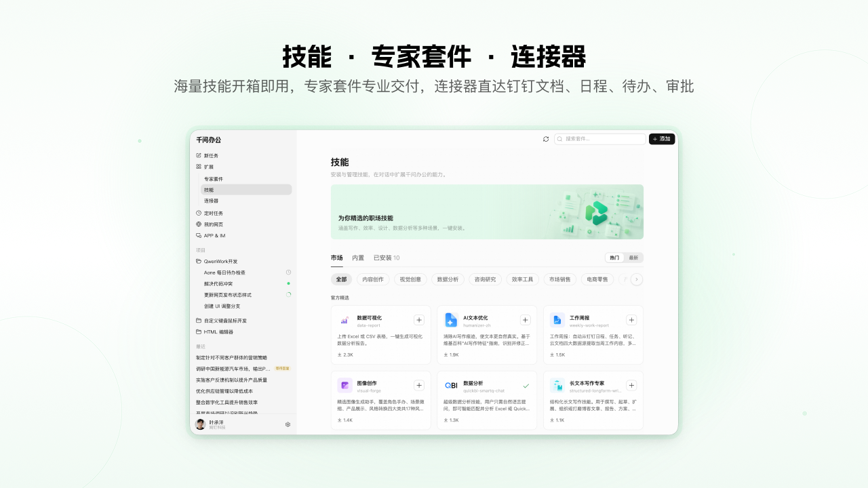Filter skills by 视觉创意

[410, 279]
